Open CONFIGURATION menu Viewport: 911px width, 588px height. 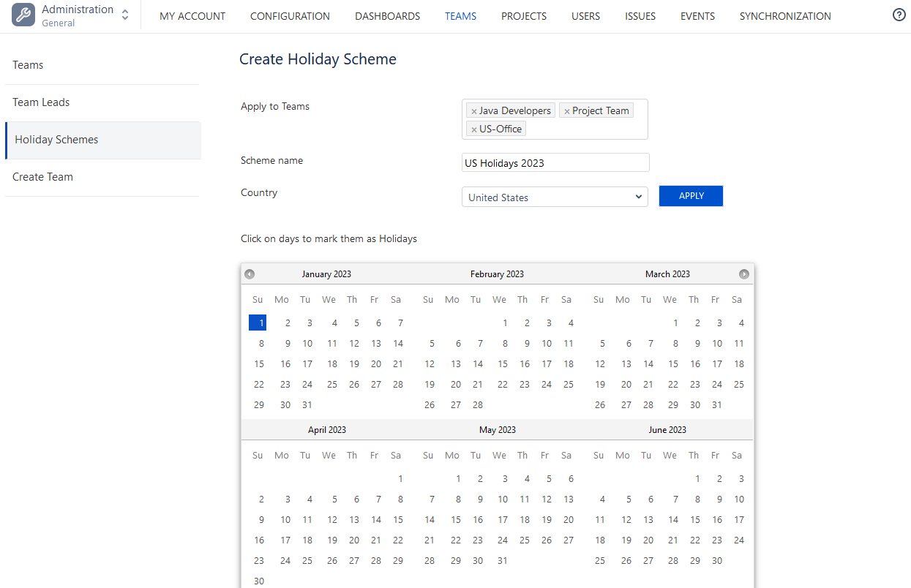(x=290, y=16)
